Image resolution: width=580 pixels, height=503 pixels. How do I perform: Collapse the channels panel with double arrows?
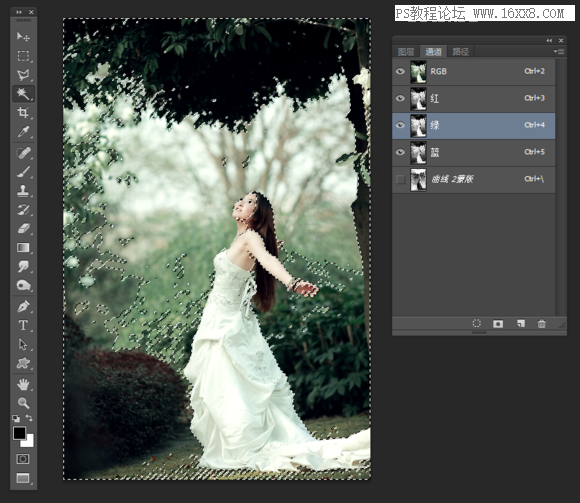549,40
